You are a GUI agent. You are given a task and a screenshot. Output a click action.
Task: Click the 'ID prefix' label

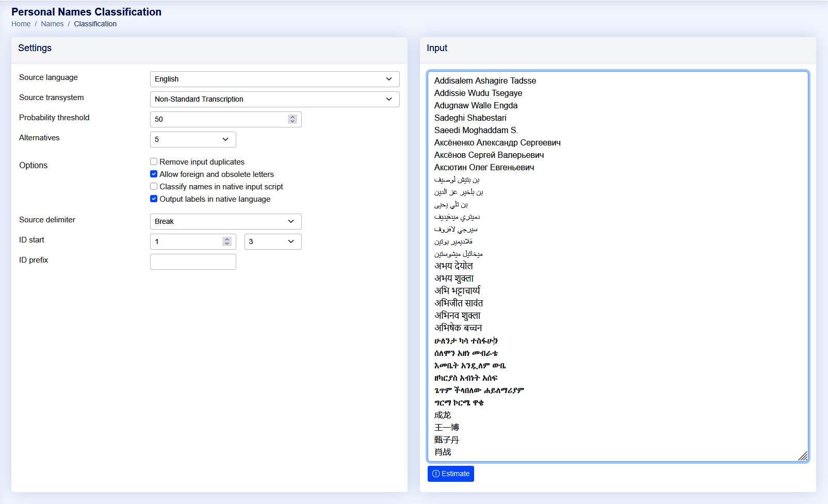(x=34, y=260)
